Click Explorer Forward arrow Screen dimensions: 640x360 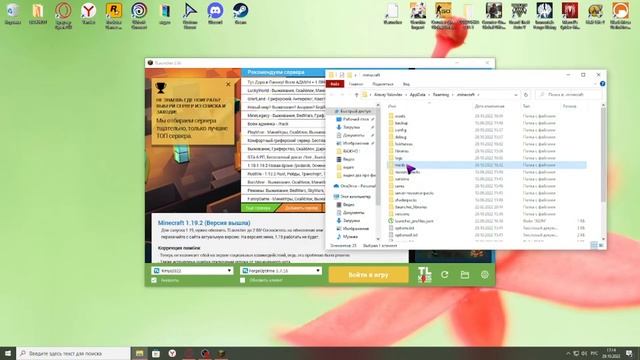click(x=342, y=95)
